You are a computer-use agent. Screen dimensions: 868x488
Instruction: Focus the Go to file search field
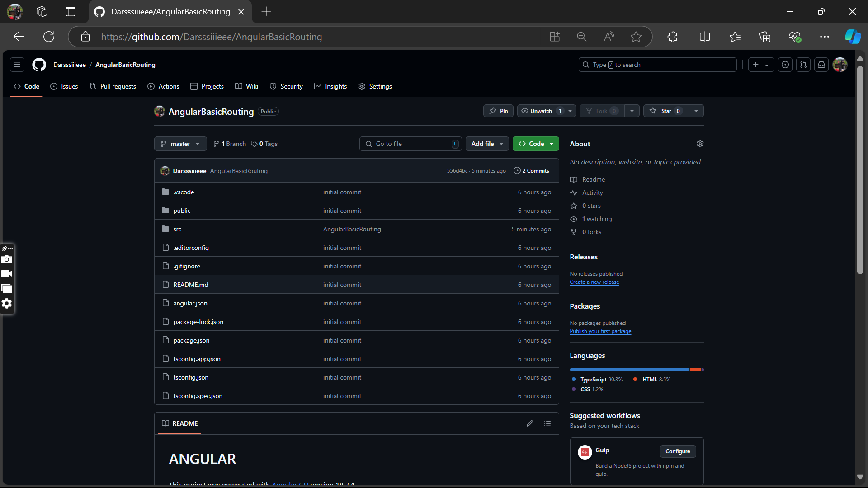click(x=410, y=144)
